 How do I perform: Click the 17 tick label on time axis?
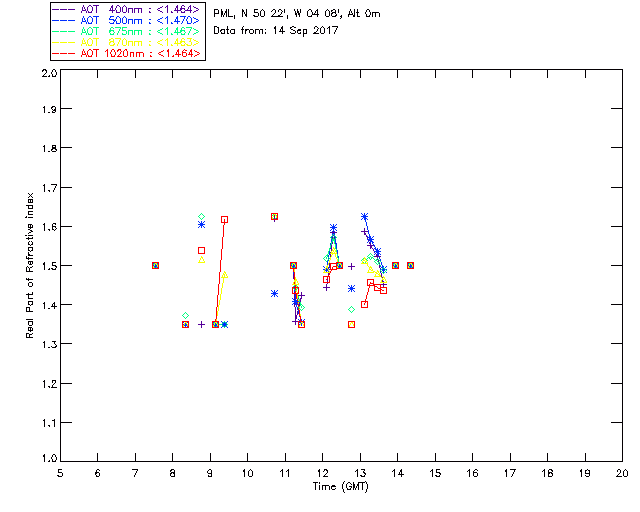point(510,473)
